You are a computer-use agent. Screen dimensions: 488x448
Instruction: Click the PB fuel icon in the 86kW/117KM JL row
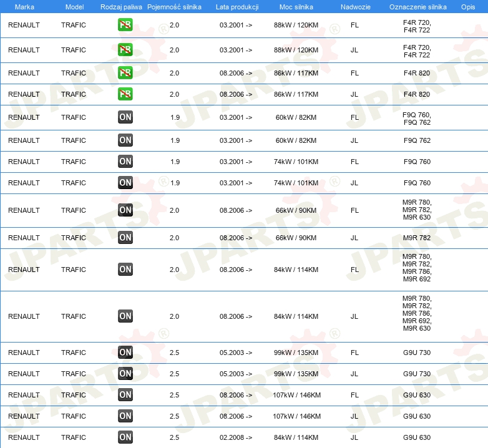(125, 94)
